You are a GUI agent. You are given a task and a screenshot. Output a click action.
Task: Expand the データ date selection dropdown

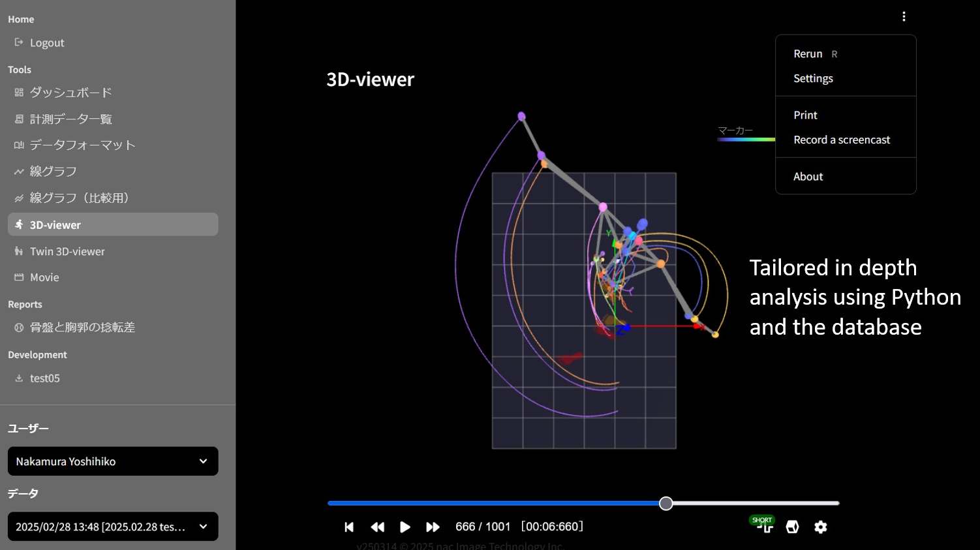[x=113, y=527]
